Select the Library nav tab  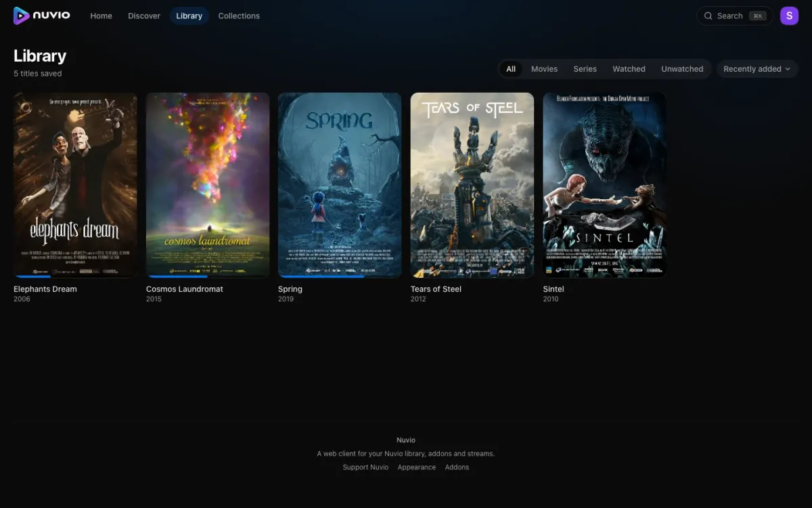[x=189, y=16]
